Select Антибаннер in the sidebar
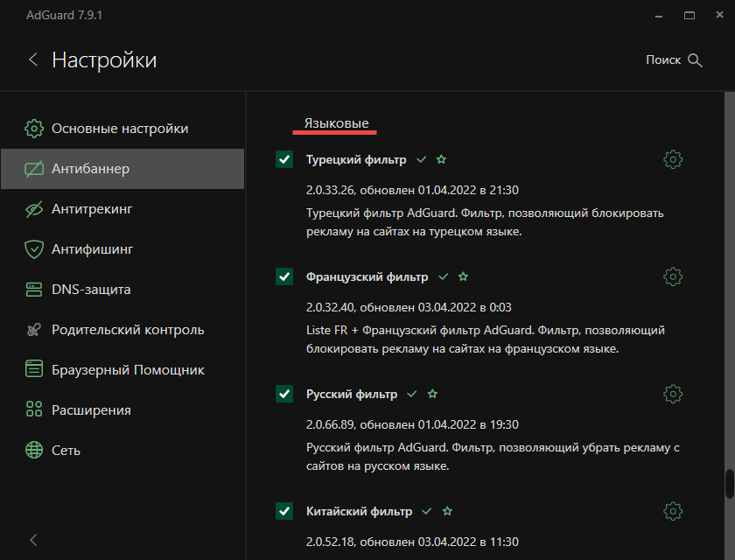Screen dimensions: 735x560 coord(122,169)
